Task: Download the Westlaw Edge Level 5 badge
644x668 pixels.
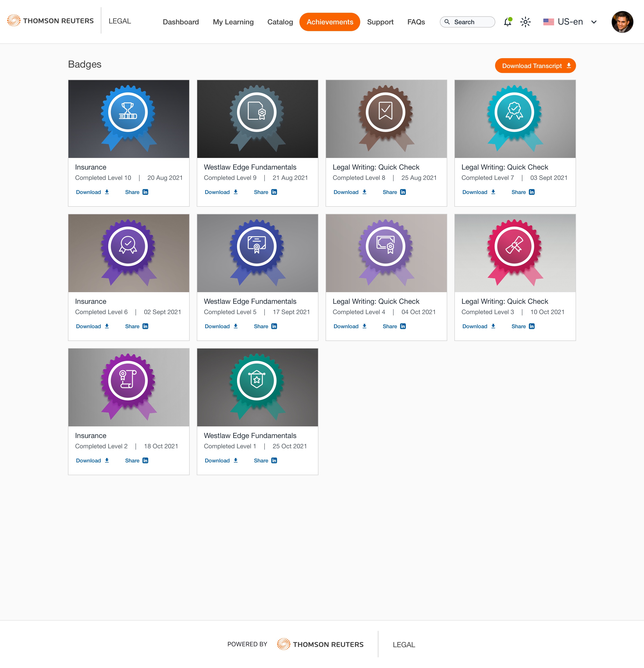Action: click(x=221, y=326)
